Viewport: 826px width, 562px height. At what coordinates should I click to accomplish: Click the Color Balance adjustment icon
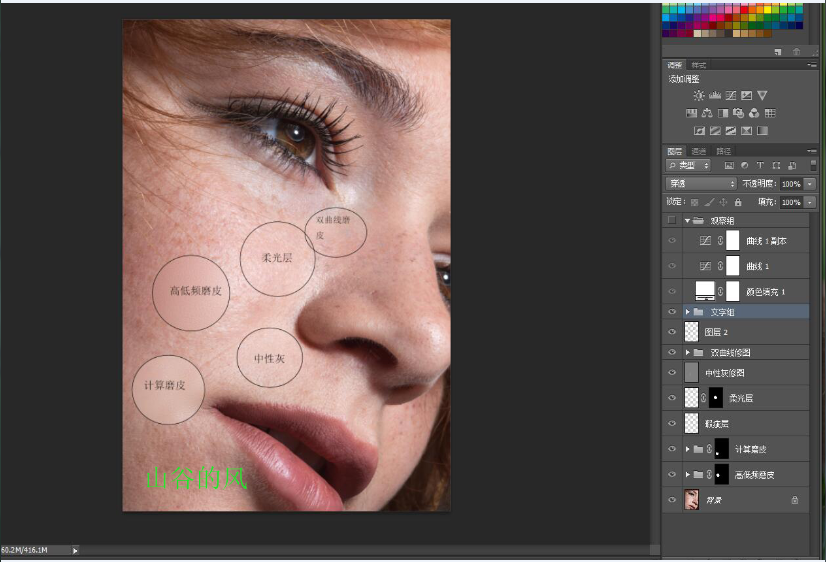[707, 113]
